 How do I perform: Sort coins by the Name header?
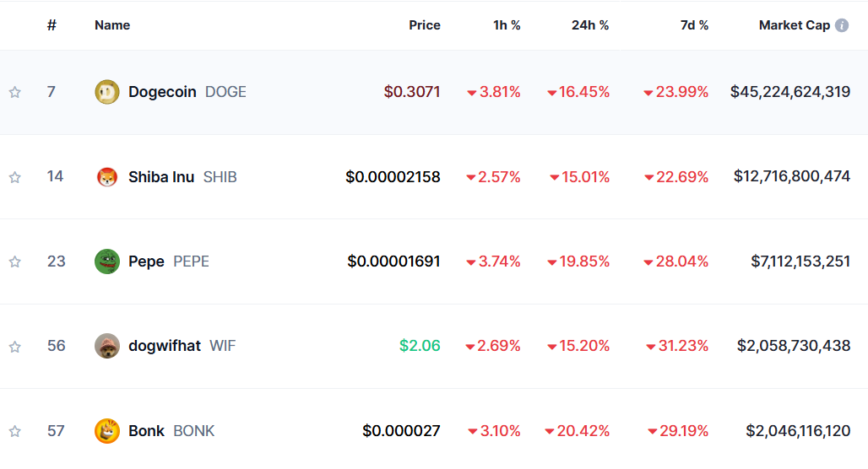pos(112,25)
